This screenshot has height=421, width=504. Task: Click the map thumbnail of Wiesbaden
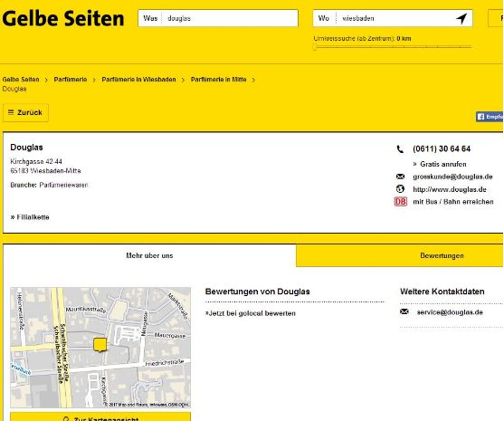click(x=100, y=348)
